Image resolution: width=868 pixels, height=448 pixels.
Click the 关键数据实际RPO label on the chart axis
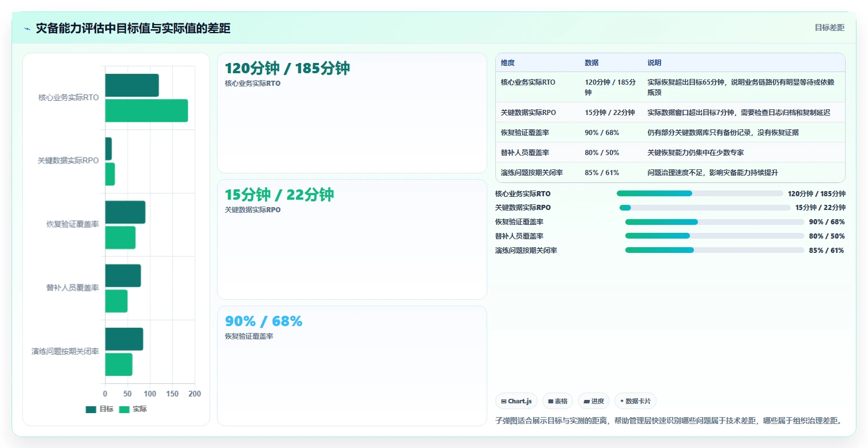tap(68, 161)
